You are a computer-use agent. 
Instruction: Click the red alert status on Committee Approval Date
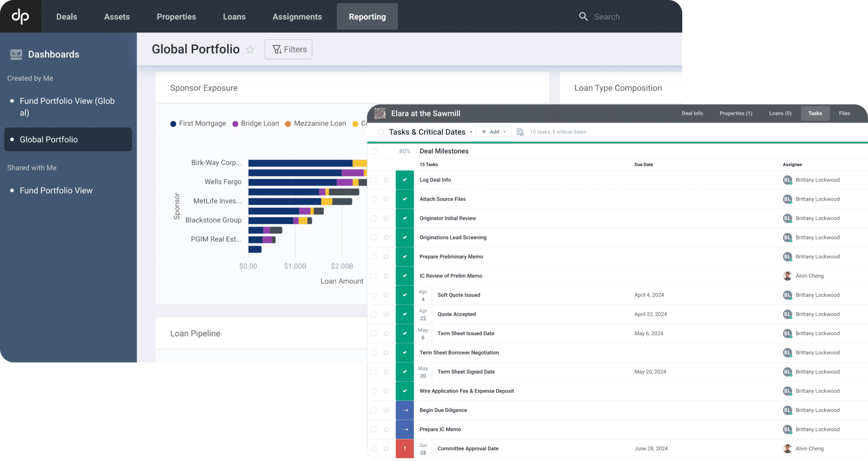pyautogui.click(x=405, y=448)
